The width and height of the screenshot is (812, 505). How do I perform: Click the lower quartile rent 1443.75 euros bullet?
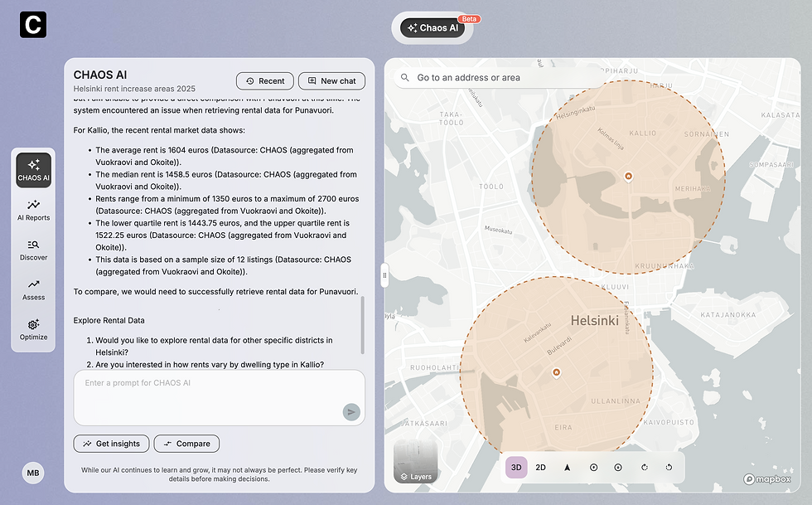[x=222, y=236]
